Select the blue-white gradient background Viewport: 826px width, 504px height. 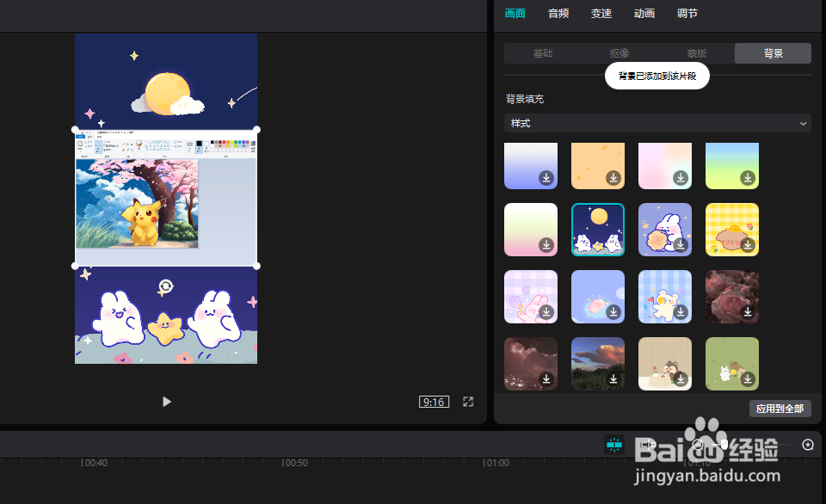(x=531, y=165)
